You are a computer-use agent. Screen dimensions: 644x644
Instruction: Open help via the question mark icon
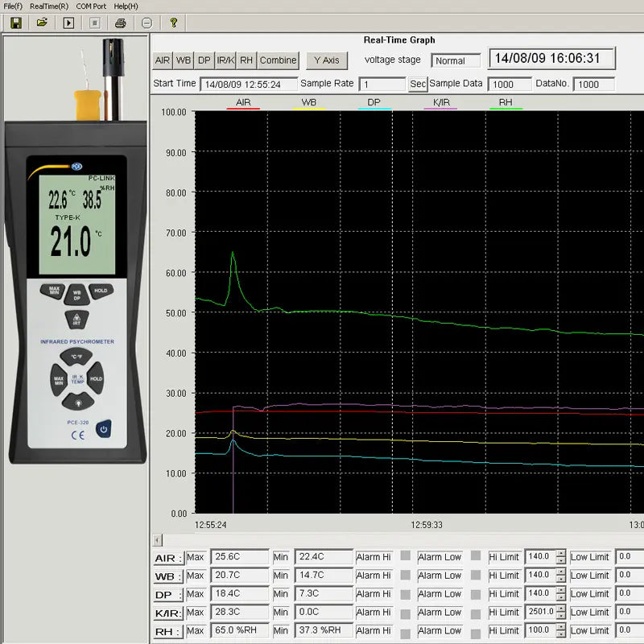click(172, 22)
